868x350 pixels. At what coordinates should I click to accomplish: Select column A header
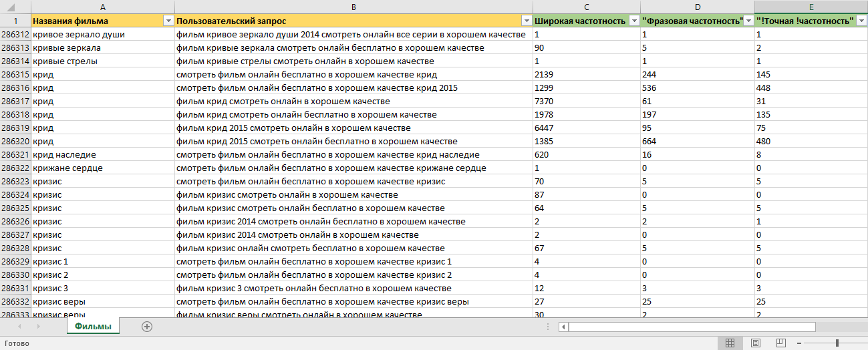[103, 7]
